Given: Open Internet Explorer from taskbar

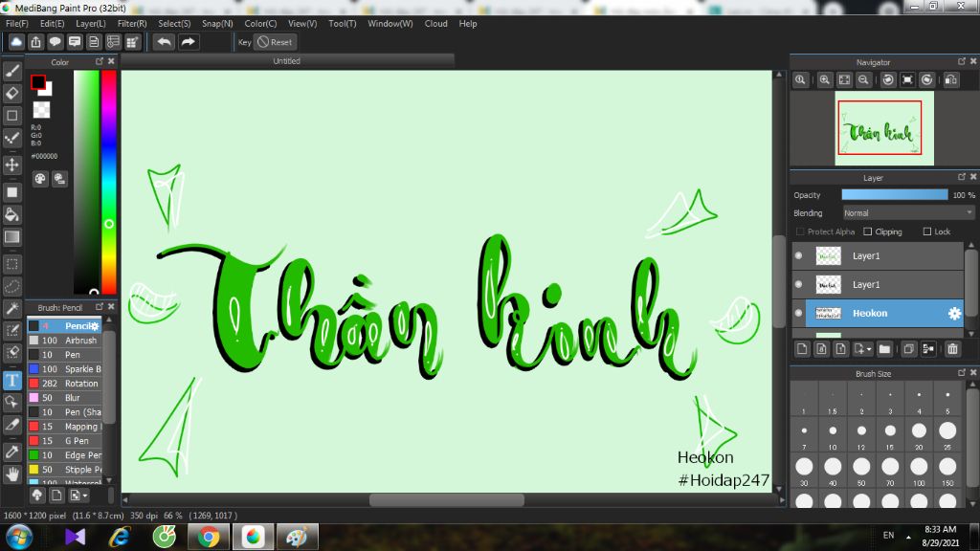Looking at the screenshot, I should (120, 538).
